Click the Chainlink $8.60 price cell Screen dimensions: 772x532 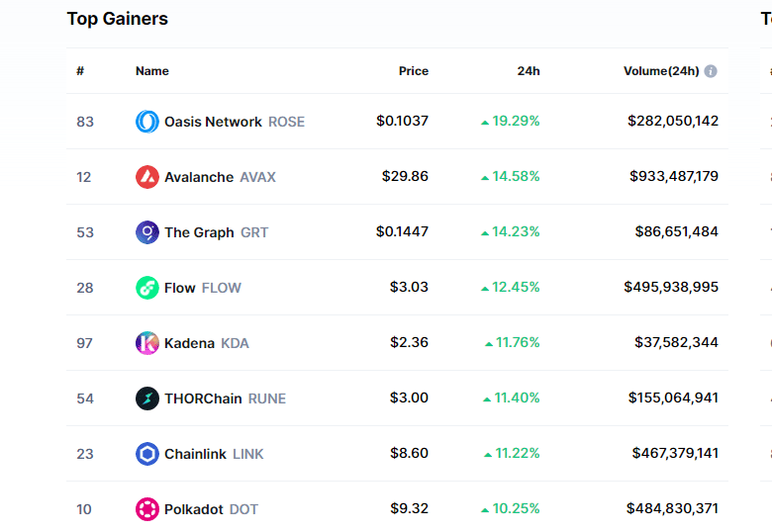pyautogui.click(x=409, y=454)
